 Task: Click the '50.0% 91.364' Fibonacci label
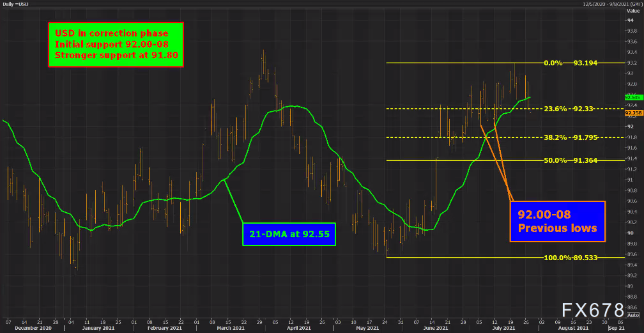[x=570, y=160]
